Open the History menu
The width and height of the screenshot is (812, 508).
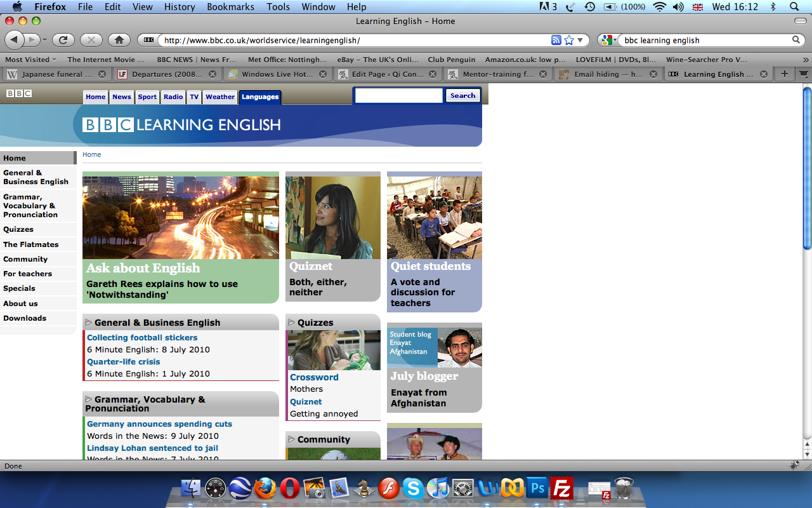click(180, 7)
